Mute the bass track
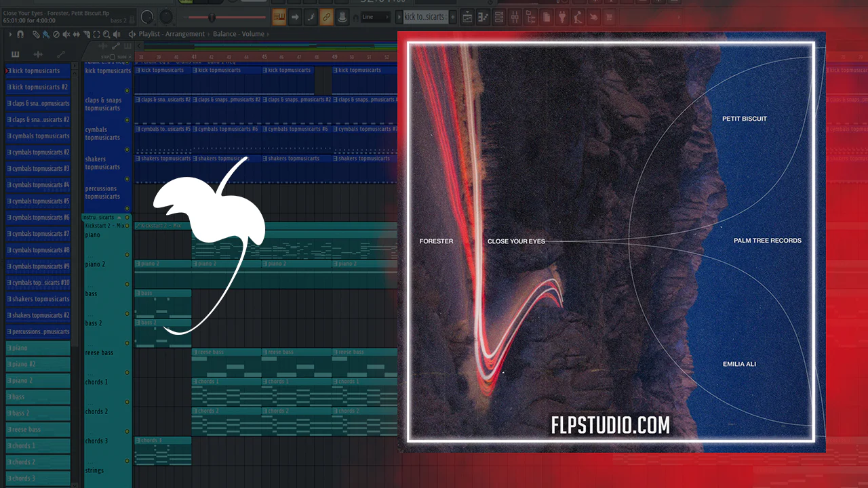Screen dimensions: 868x488 click(127, 314)
